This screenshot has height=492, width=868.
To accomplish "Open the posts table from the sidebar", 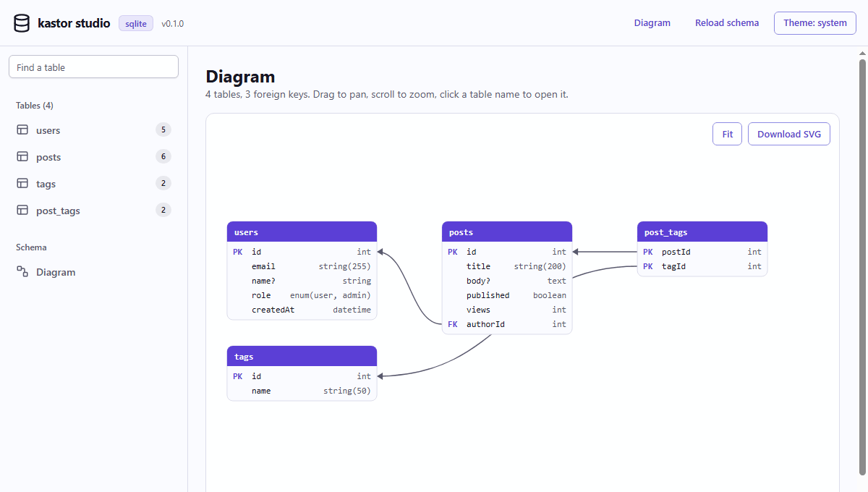I will (x=93, y=157).
